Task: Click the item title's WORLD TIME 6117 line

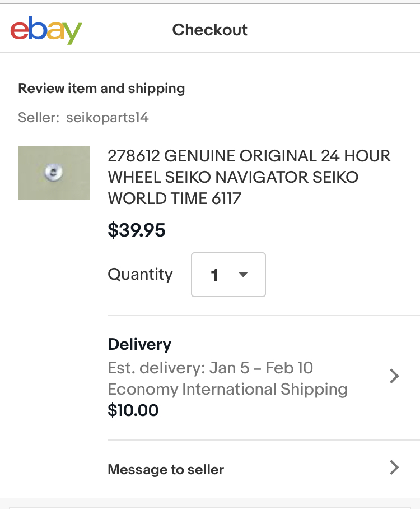Action: pyautogui.click(x=174, y=198)
